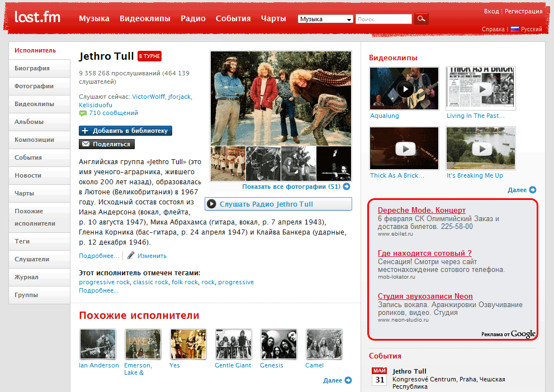Click Далее arrow under similar artists
The height and width of the screenshot is (392, 554).
pos(348,380)
